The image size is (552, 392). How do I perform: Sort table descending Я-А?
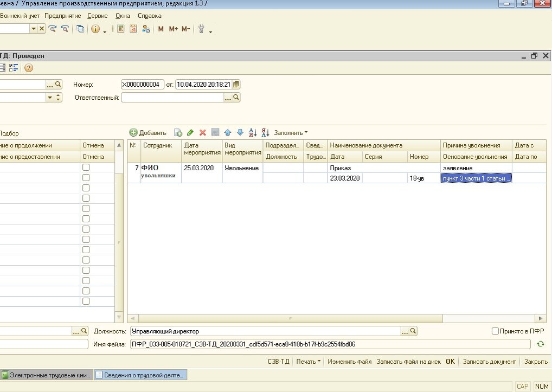pos(265,133)
